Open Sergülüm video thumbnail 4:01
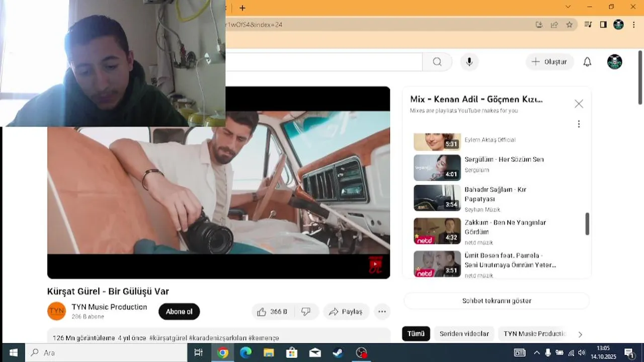The width and height of the screenshot is (644, 362). 437,167
